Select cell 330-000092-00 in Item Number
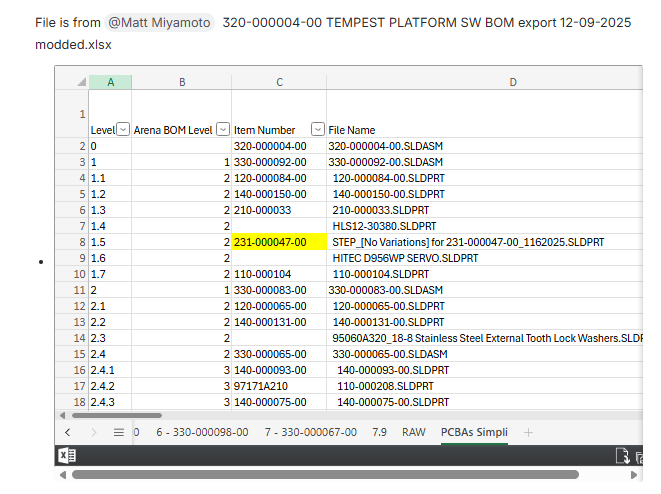This screenshot has width=661, height=494. (279, 162)
